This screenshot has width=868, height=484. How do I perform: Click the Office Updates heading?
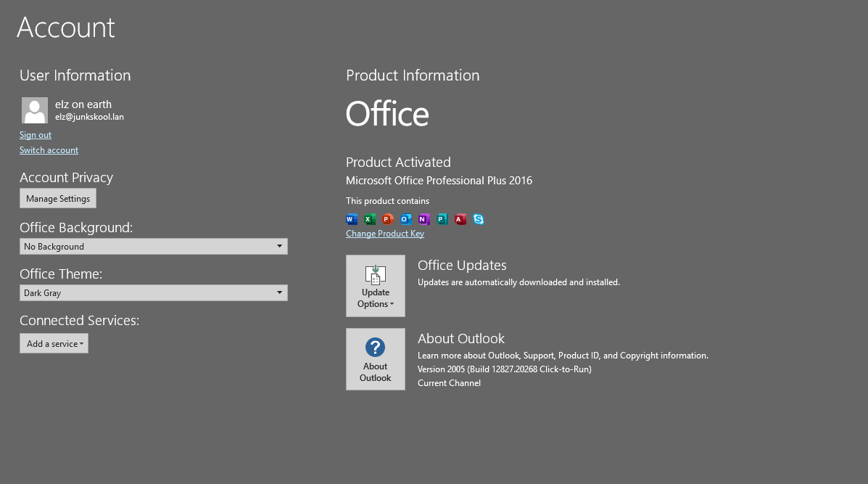point(462,266)
